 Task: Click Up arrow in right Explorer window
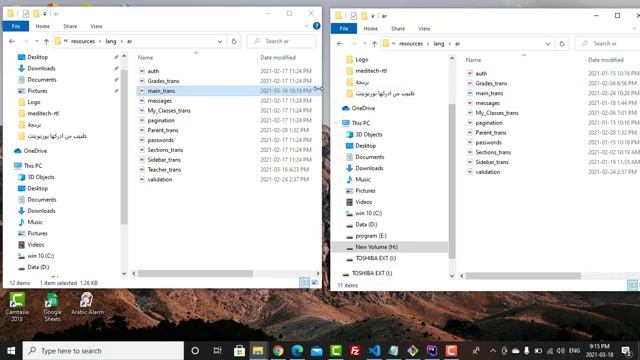click(x=374, y=44)
